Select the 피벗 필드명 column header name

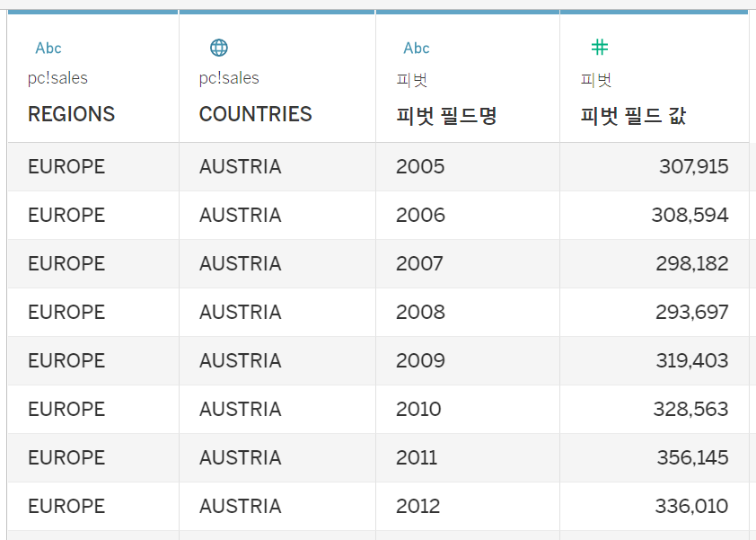pyautogui.click(x=446, y=116)
